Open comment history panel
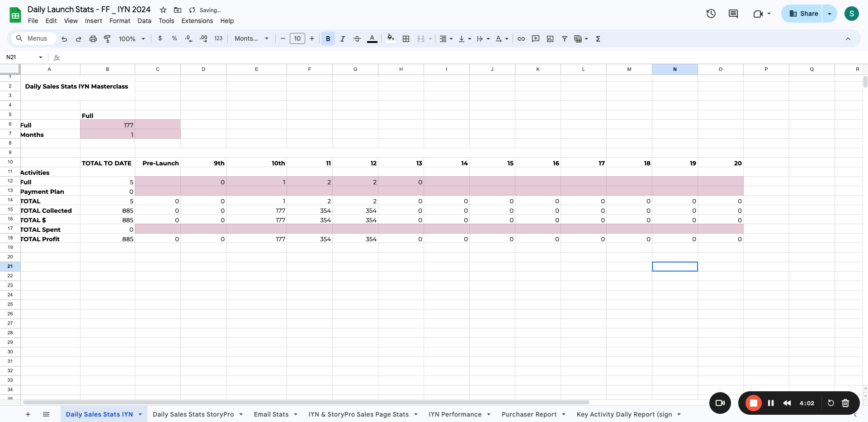The width and height of the screenshot is (868, 422). pyautogui.click(x=733, y=14)
